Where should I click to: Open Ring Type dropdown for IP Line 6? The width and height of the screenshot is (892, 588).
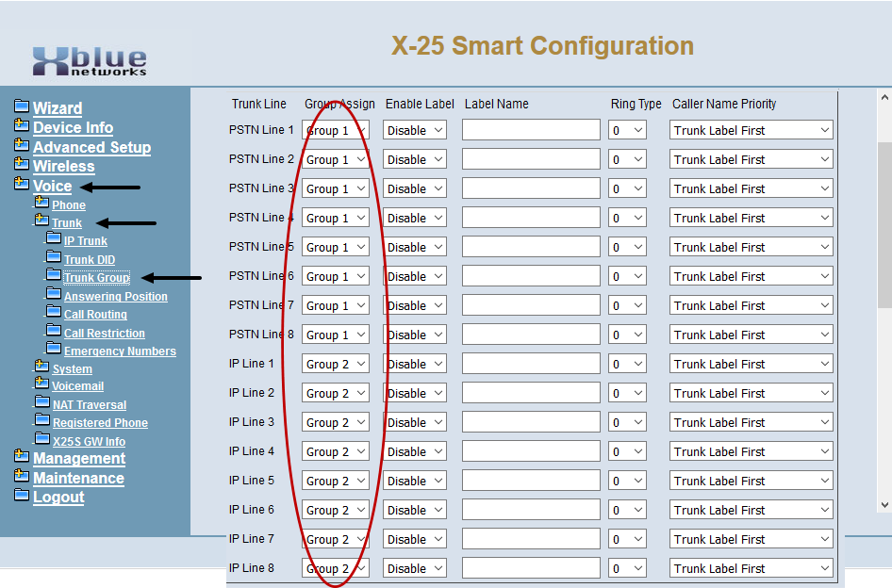[x=627, y=510]
